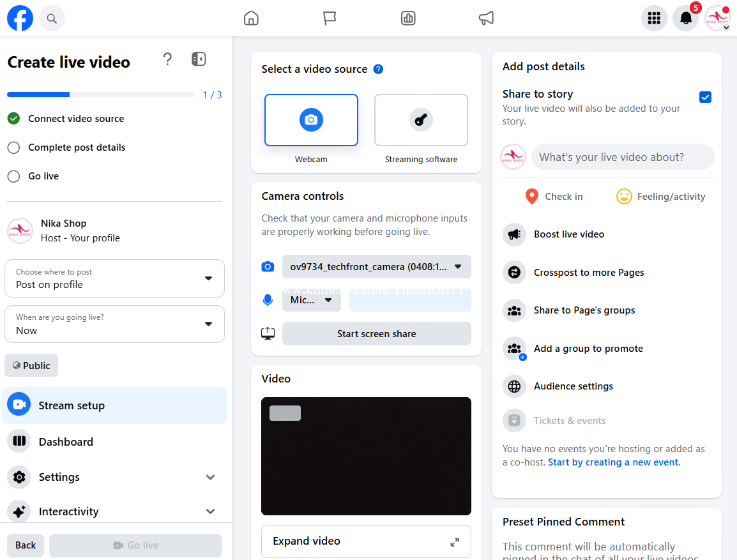This screenshot has height=560, width=737.
Task: Open the notifications bell icon
Action: tap(685, 18)
